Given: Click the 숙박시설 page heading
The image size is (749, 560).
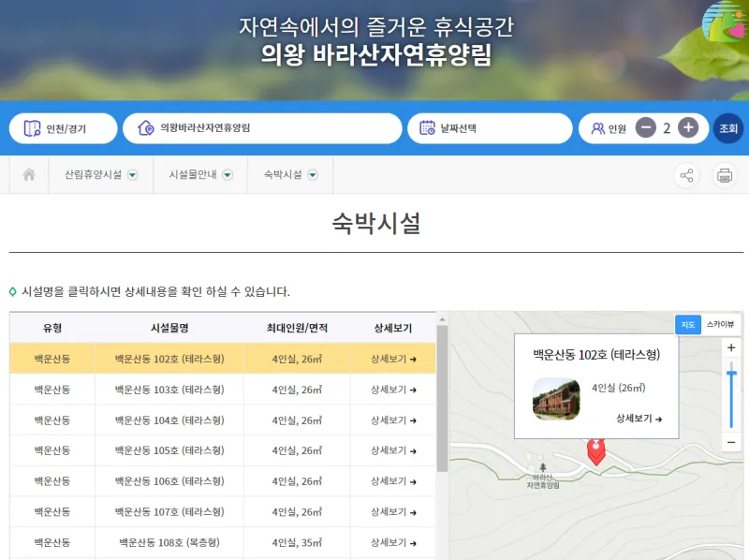Looking at the screenshot, I should [376, 223].
